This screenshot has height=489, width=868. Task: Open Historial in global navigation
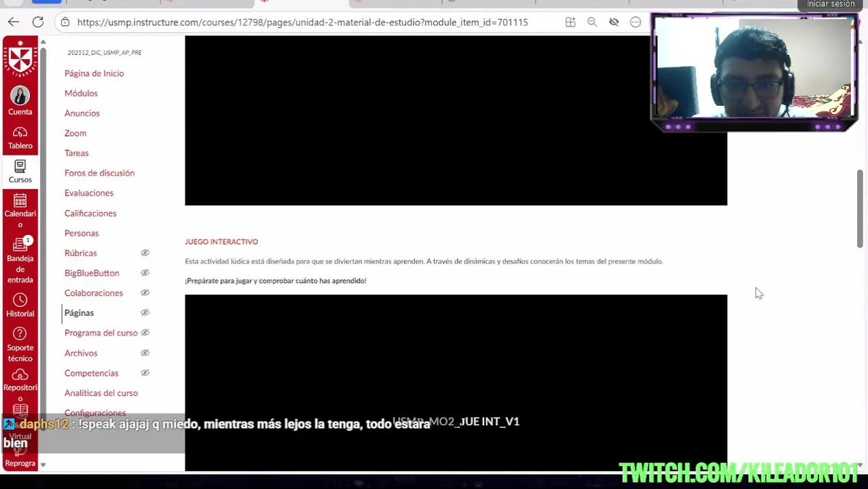20,306
